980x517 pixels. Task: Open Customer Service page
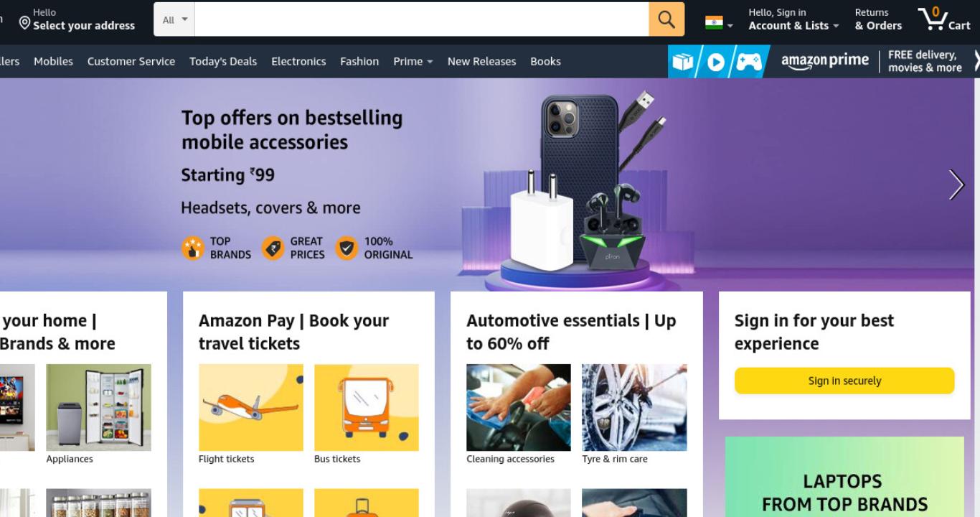point(131,62)
